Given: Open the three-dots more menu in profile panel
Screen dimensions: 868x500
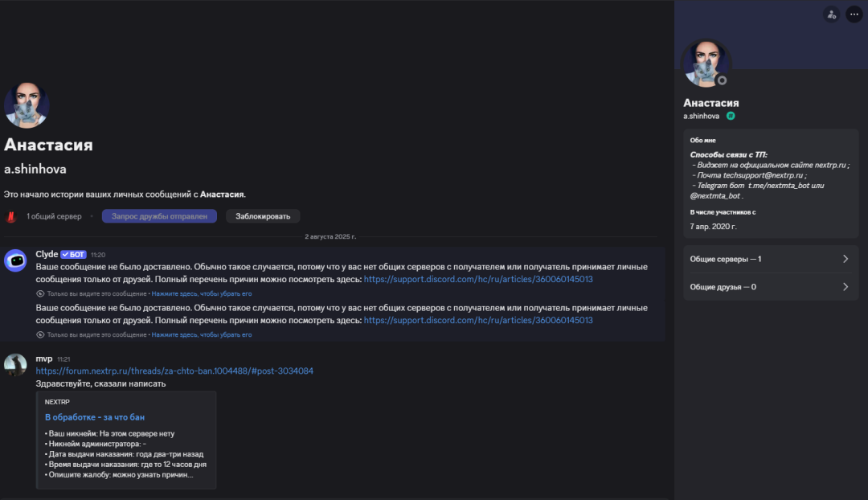Looking at the screenshot, I should (854, 15).
